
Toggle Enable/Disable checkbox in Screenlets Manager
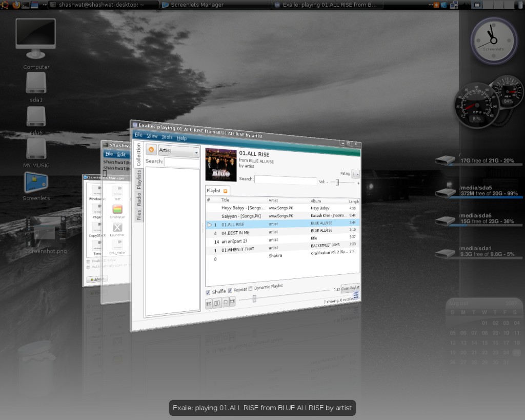88,261
